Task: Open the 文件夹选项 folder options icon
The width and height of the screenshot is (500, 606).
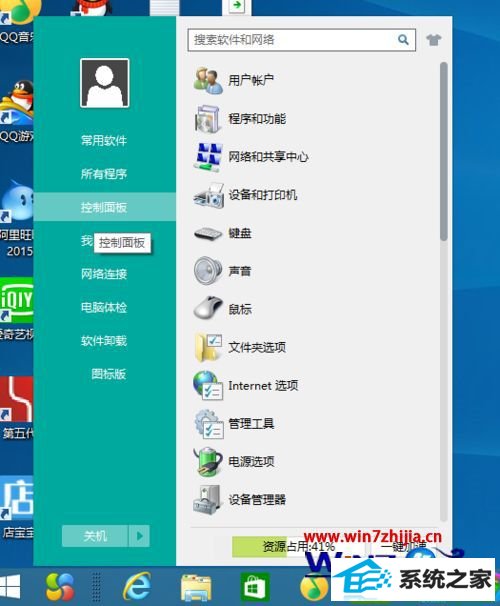Action: [208, 347]
